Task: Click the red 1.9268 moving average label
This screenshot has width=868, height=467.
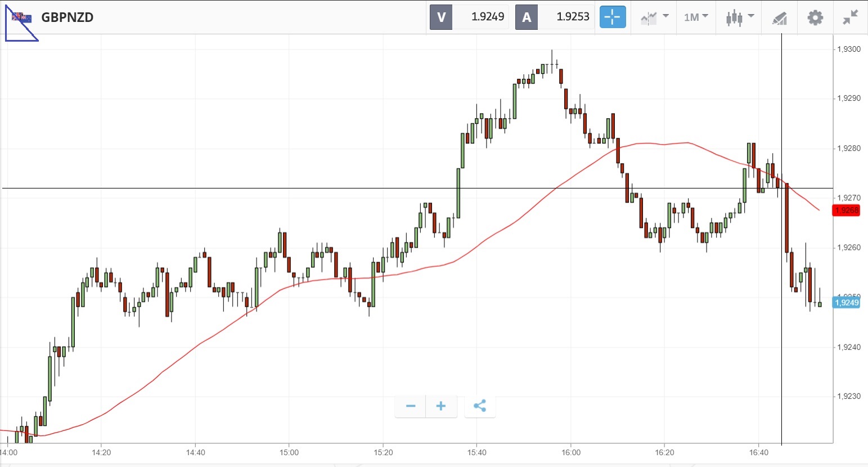Action: coord(847,210)
